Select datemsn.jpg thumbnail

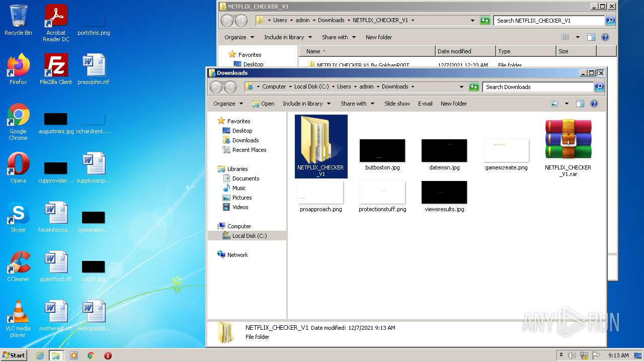pos(444,155)
